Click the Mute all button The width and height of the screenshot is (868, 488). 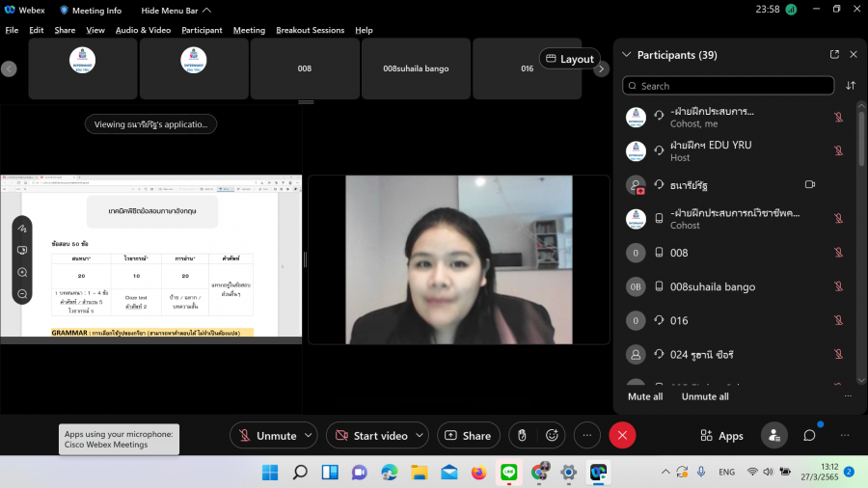coord(645,396)
